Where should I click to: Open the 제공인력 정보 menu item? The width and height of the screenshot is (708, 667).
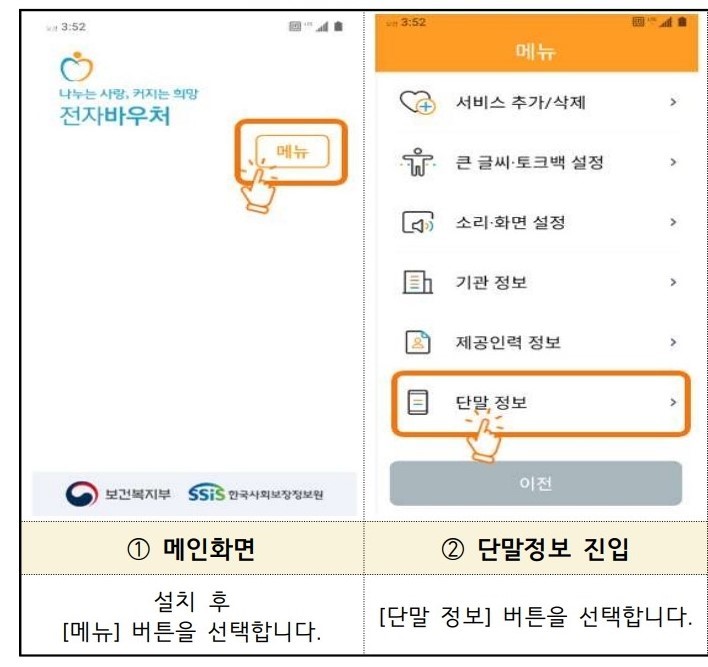coord(537,342)
